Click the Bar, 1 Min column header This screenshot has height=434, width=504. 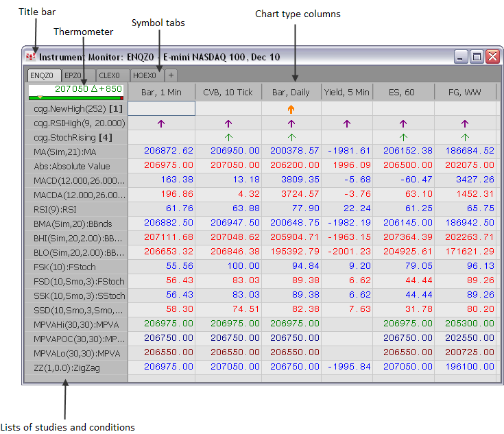[x=161, y=92]
